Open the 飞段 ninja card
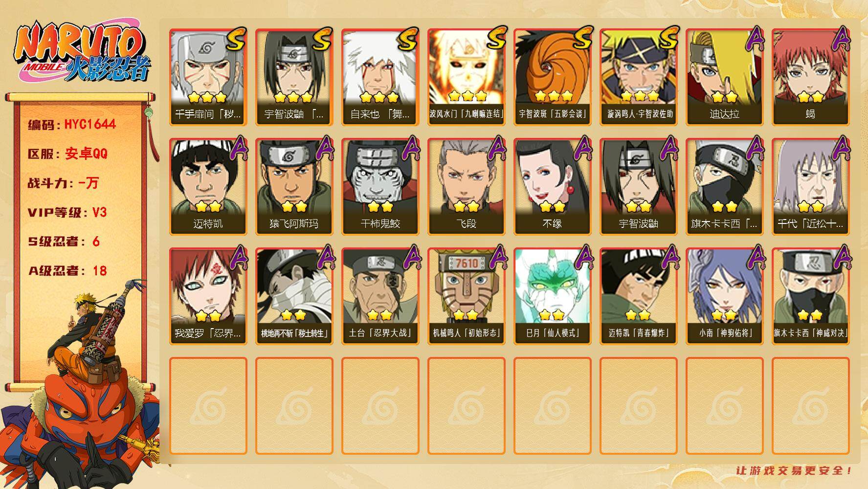The image size is (868, 489). pos(466,187)
